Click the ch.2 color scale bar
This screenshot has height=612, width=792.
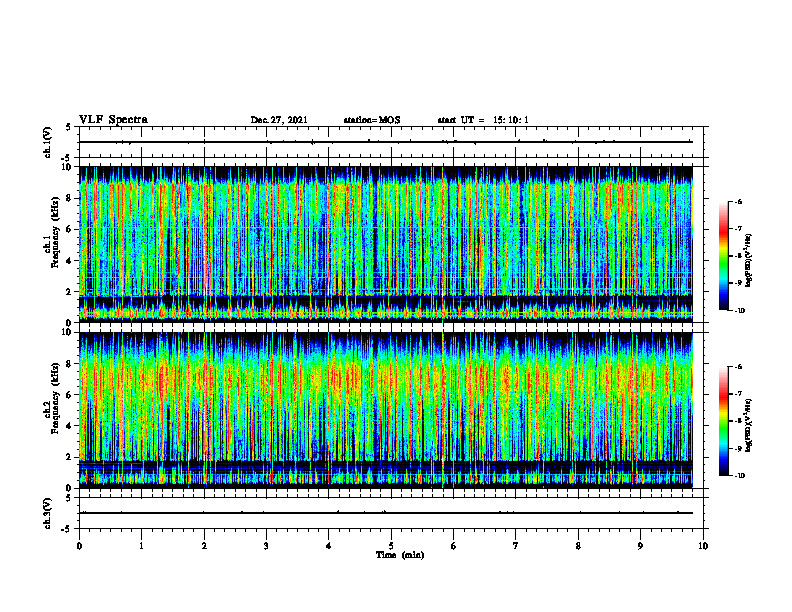[x=724, y=421]
